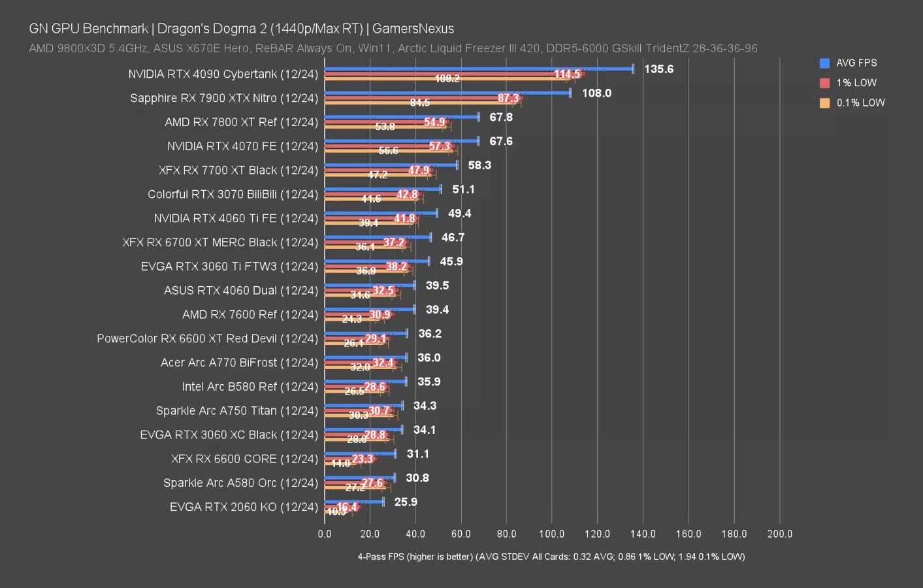Click the 25.9 FPS bar for RTX 2060 KO
Image resolution: width=923 pixels, height=588 pixels.
pyautogui.click(x=356, y=500)
